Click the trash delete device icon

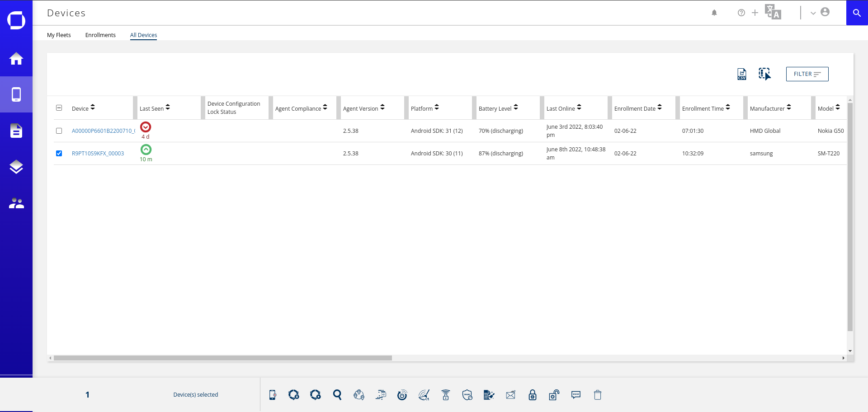pos(598,395)
